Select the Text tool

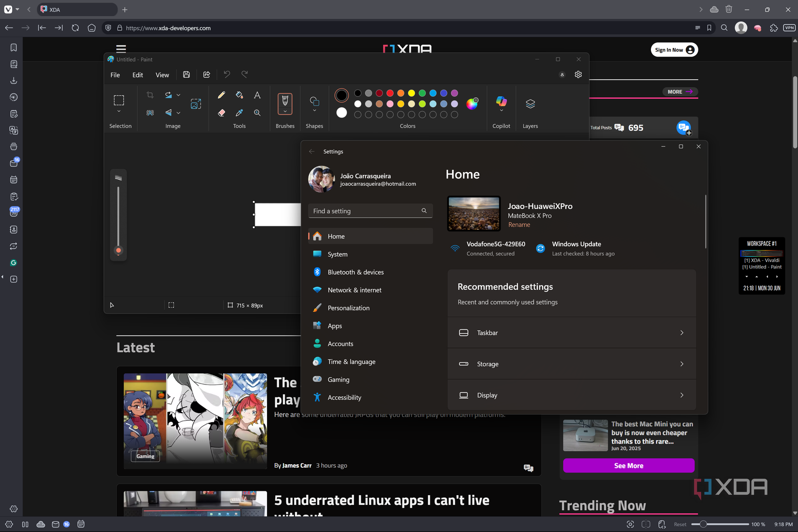(x=257, y=95)
